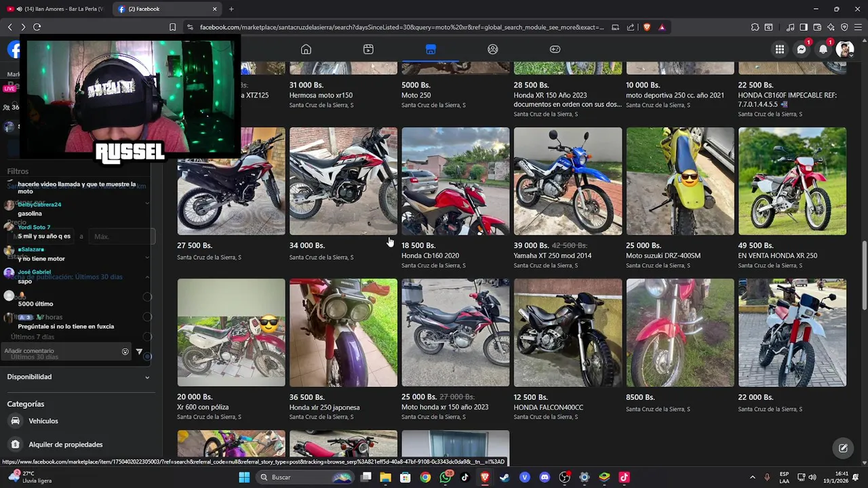This screenshot has height=488, width=868.
Task: Click the Brave Rewards triangle icon
Action: point(662,27)
